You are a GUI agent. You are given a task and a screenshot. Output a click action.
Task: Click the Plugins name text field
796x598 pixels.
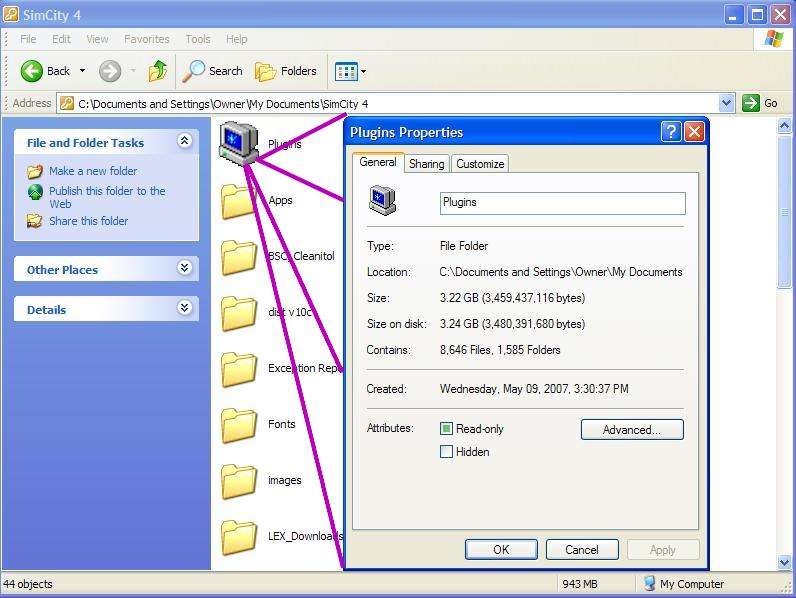click(562, 203)
